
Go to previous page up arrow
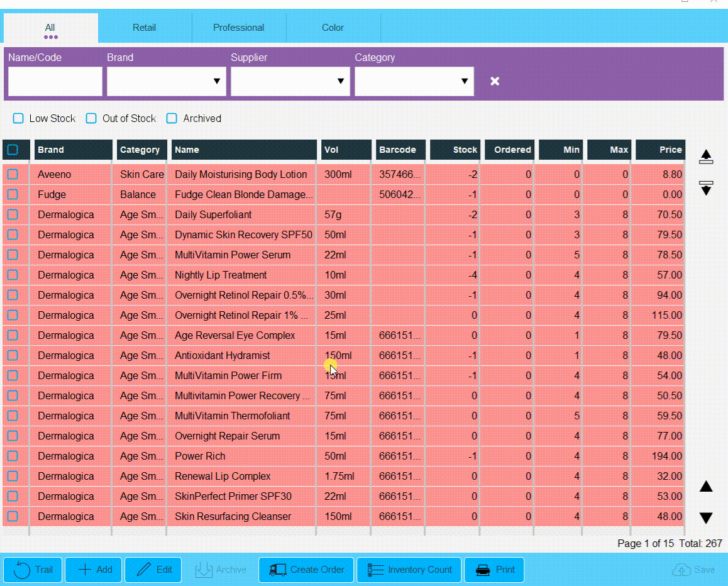[x=706, y=486]
